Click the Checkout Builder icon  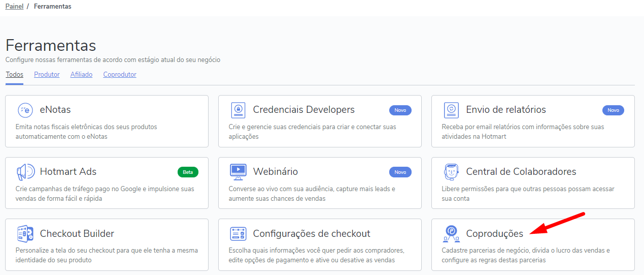pyautogui.click(x=25, y=234)
